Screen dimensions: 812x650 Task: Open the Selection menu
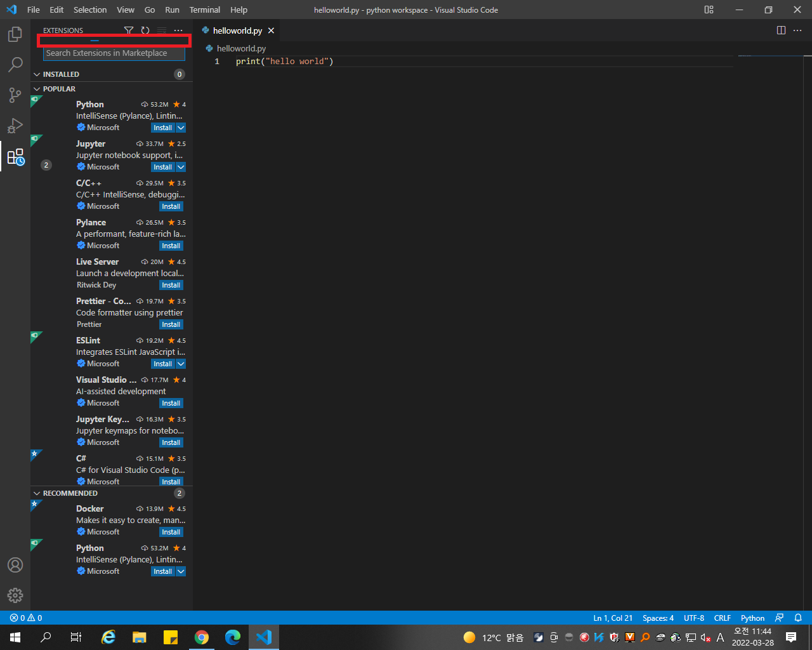90,10
